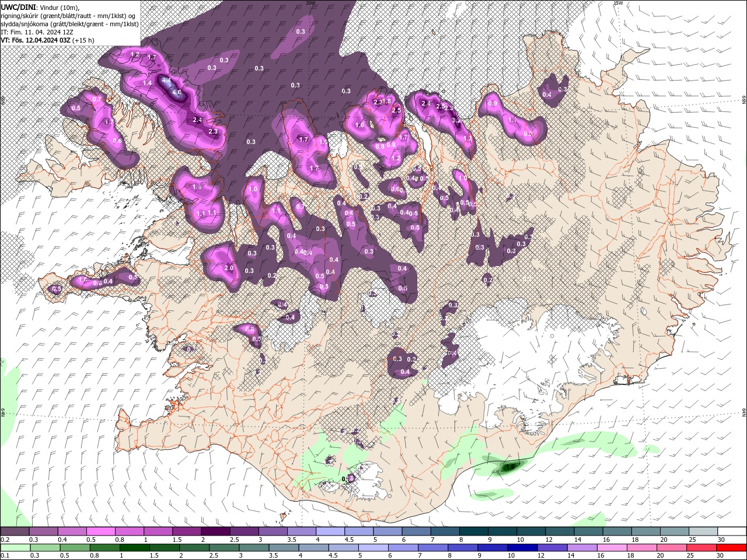The height and width of the screenshot is (560, 747).
Task: Click the '1.6' snowfall value on the map
Action: pyautogui.click(x=359, y=125)
